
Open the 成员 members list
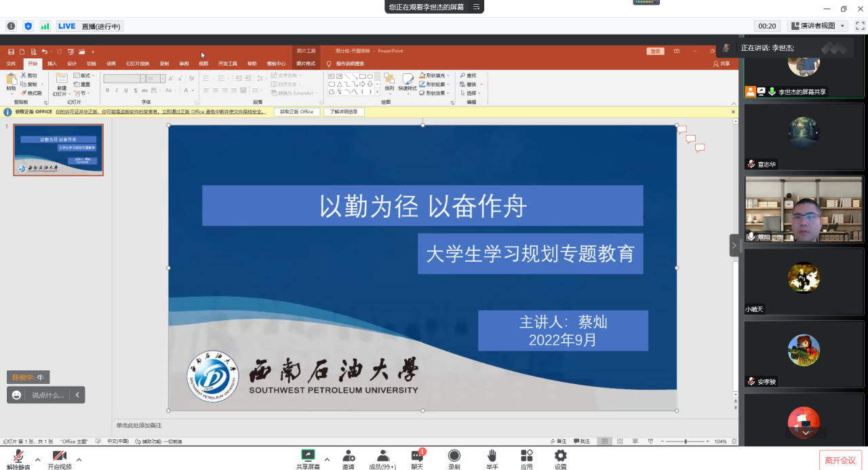[382, 459]
